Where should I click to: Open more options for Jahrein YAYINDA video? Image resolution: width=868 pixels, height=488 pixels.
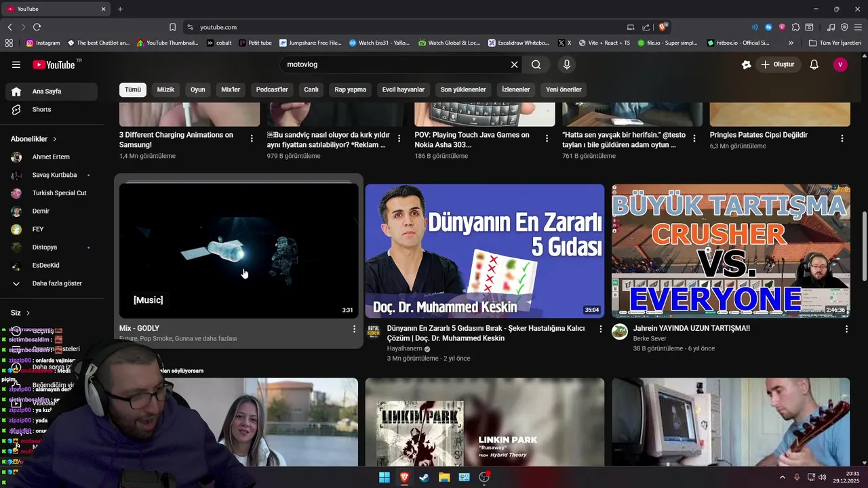coord(846,329)
